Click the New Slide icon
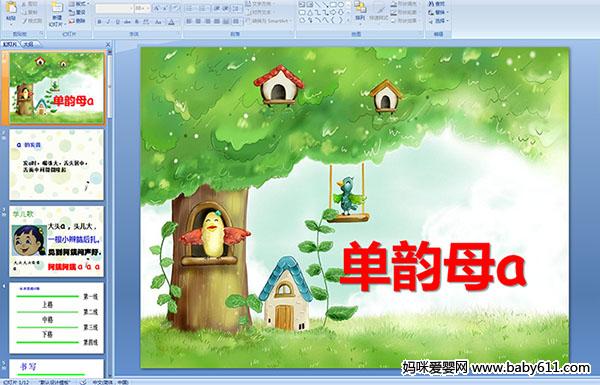Image resolution: width=600 pixels, height=385 pixels. [57, 13]
